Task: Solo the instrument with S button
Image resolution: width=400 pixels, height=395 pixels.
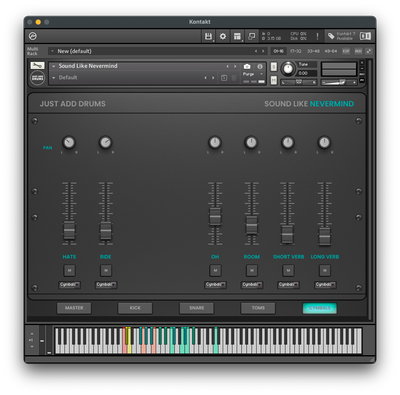Action: click(x=273, y=67)
